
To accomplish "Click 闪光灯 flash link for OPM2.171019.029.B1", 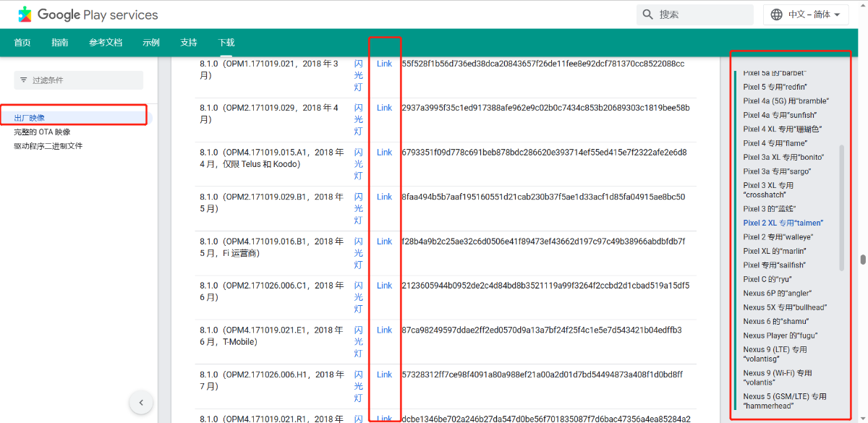I will (359, 208).
